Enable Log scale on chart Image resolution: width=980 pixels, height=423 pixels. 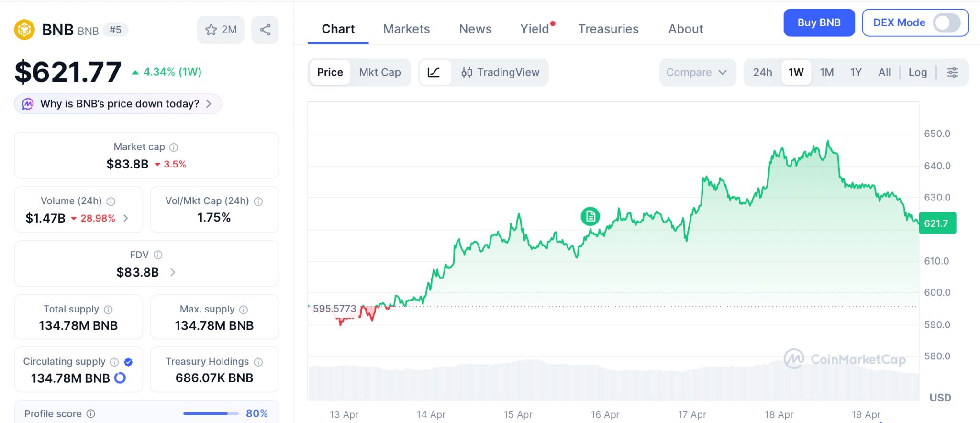pyautogui.click(x=917, y=72)
